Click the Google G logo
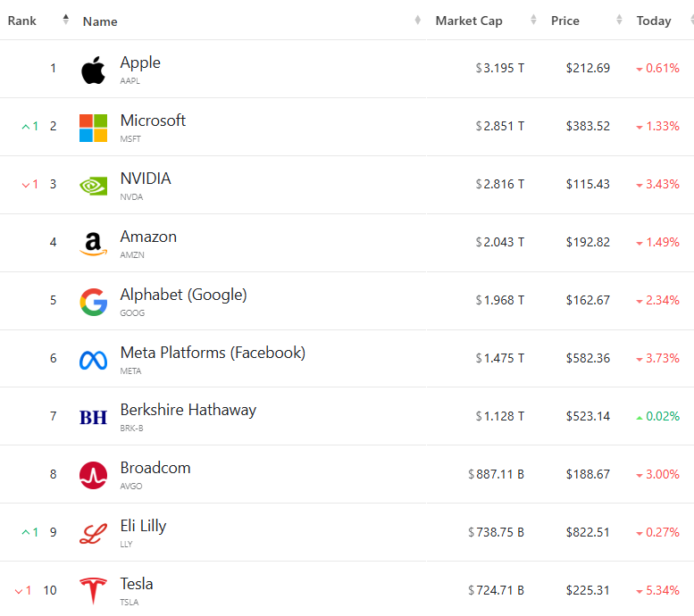The image size is (694, 616). (93, 301)
